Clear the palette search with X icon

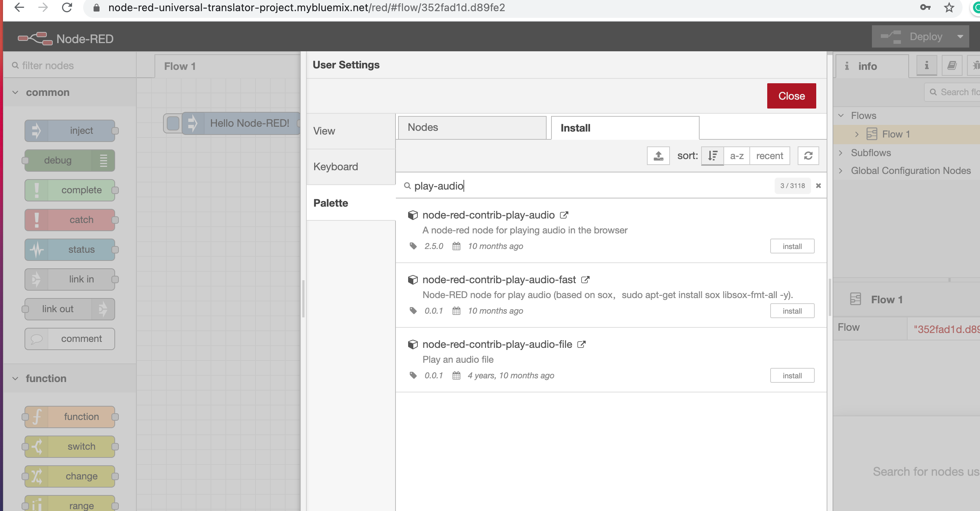click(818, 186)
